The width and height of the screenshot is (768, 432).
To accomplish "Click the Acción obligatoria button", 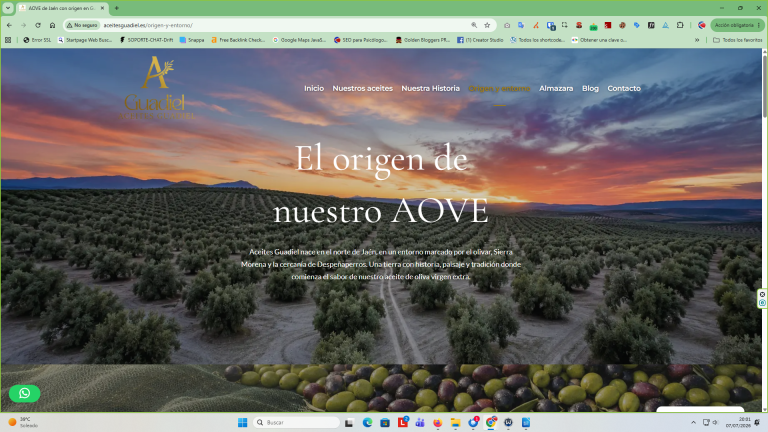I will click(x=737, y=25).
